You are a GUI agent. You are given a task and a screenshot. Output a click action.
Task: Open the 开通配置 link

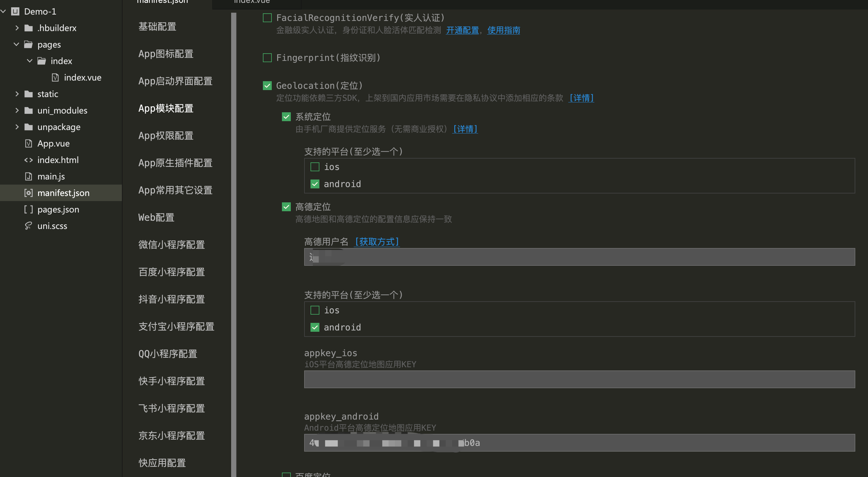(x=462, y=30)
